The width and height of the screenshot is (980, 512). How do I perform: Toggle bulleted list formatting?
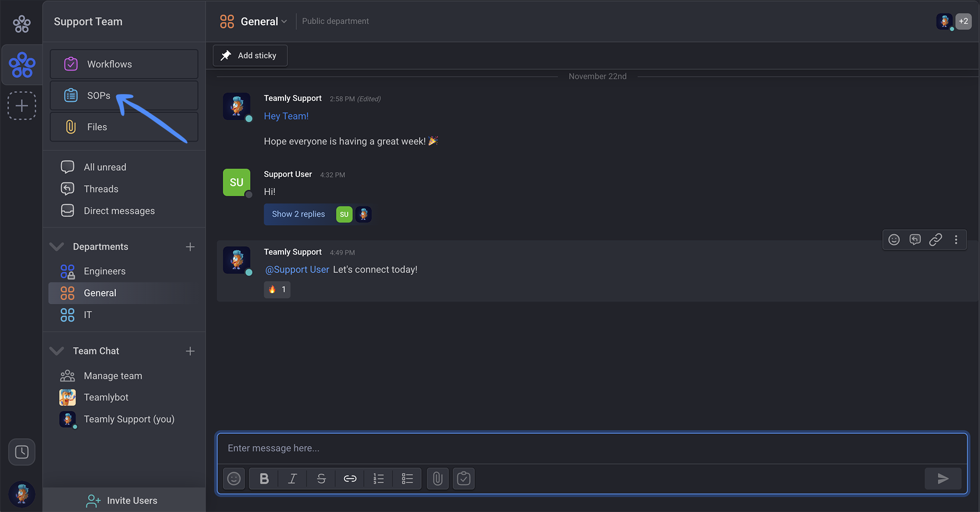pos(407,479)
